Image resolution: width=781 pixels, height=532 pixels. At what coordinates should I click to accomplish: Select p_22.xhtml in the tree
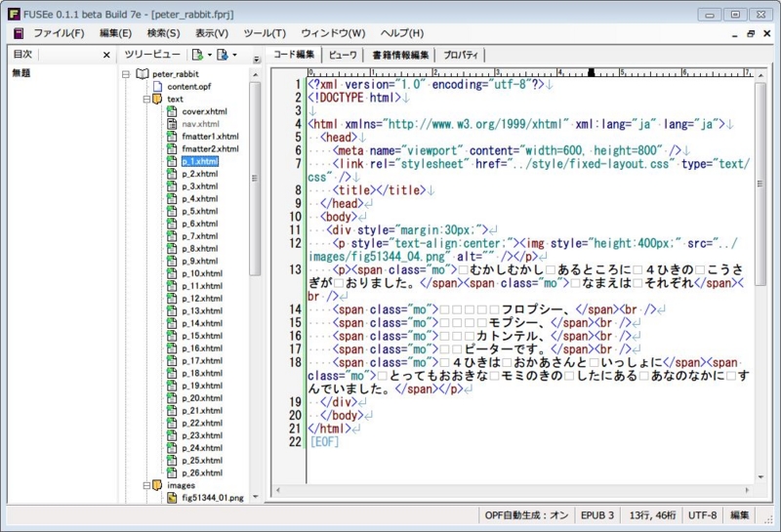(x=202, y=423)
